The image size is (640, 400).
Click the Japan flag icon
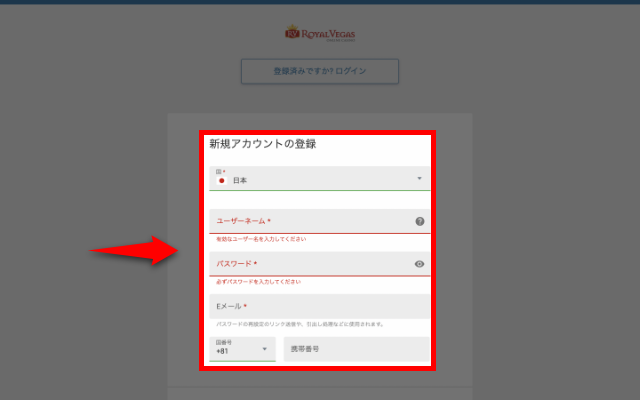222,181
